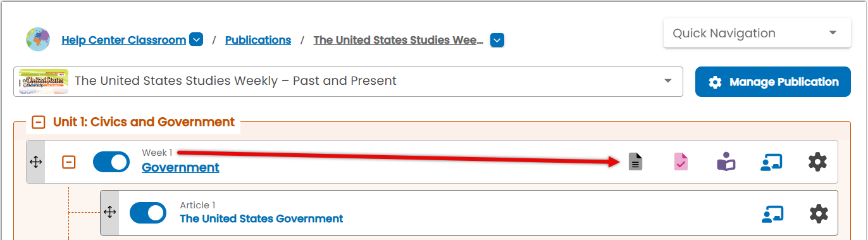Screen dimensions: 868x240
Task: Click the Help Center Classroom globe avatar
Action: 38,39
